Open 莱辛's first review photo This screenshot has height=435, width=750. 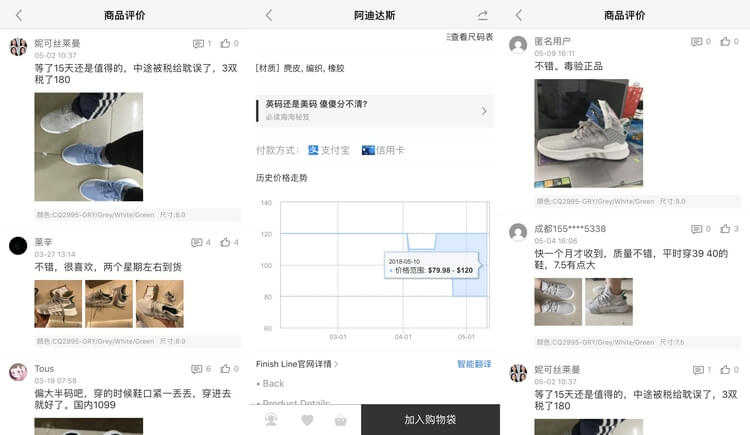click(58, 304)
